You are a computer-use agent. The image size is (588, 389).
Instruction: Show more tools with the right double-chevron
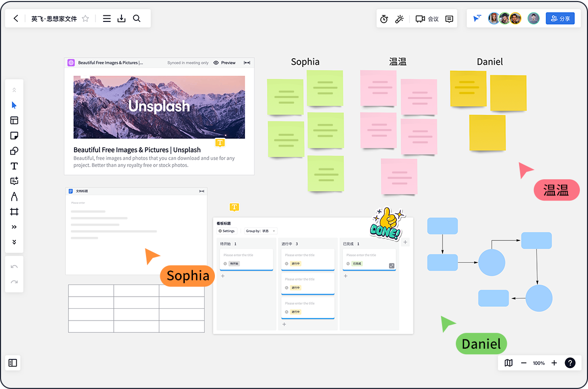coord(14,227)
